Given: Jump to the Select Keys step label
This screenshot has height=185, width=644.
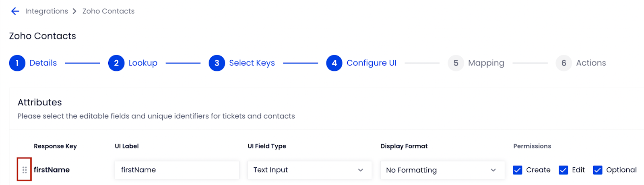Looking at the screenshot, I should (252, 63).
